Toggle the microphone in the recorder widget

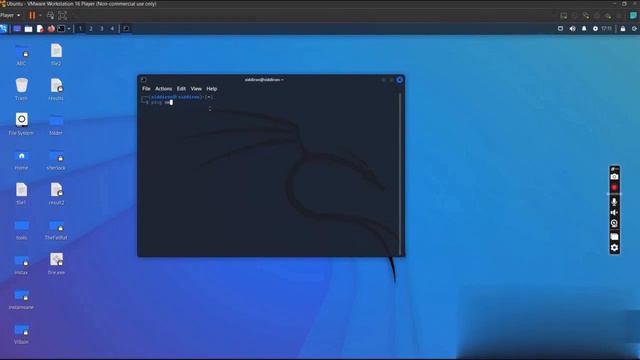pos(614,201)
